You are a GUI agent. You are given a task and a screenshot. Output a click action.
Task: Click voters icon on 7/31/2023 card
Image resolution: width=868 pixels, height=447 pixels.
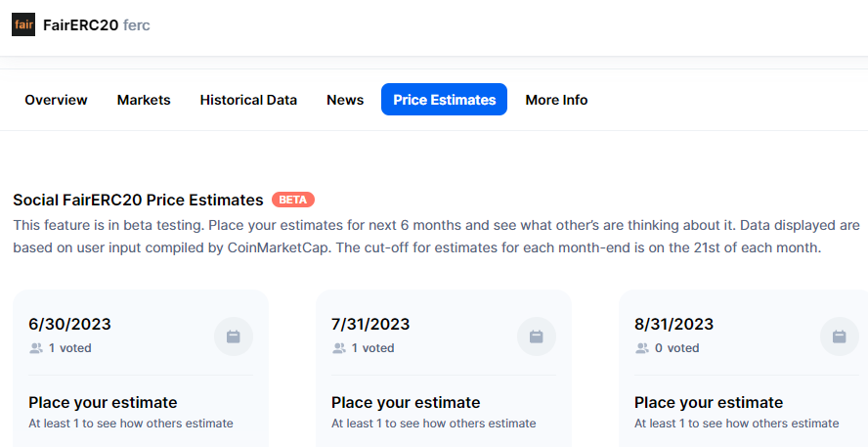click(339, 348)
